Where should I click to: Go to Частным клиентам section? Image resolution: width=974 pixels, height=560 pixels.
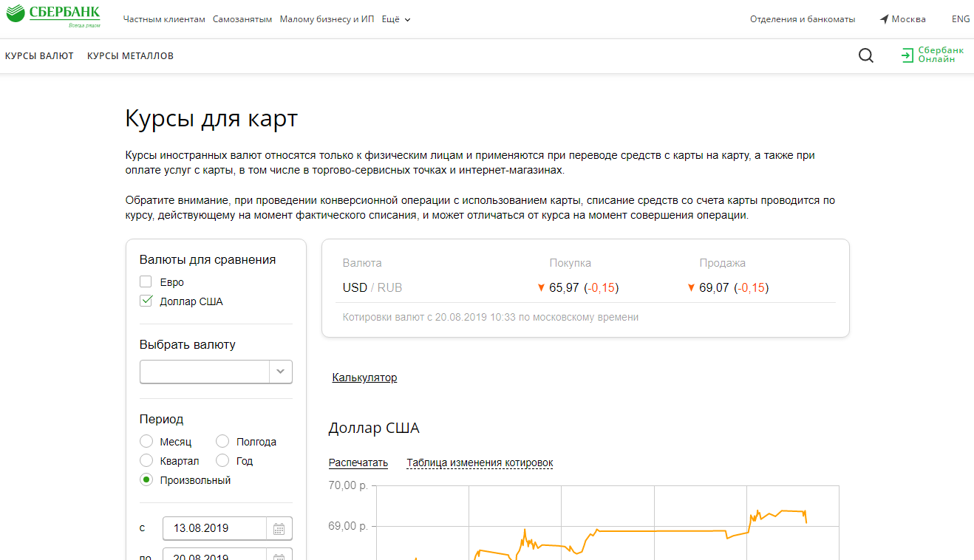coord(164,19)
